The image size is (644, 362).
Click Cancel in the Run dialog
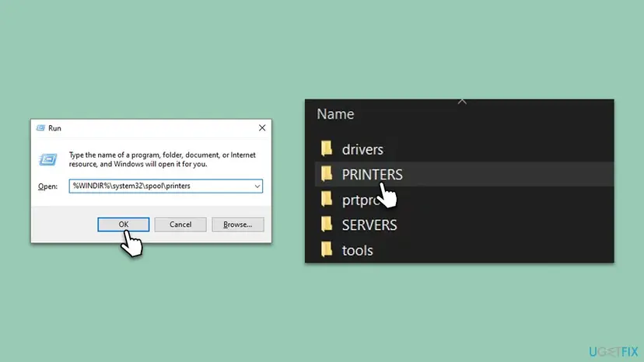(180, 225)
